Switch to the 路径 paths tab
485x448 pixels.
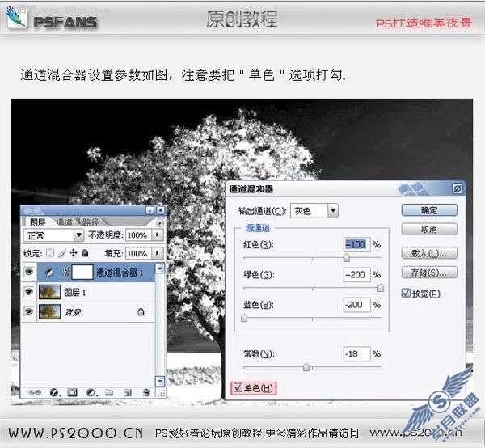pyautogui.click(x=91, y=222)
